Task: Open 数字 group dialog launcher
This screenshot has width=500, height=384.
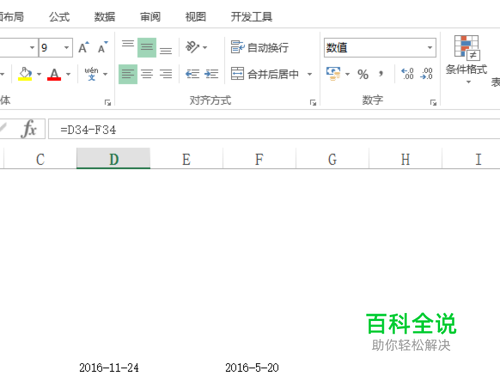Action: (x=433, y=102)
